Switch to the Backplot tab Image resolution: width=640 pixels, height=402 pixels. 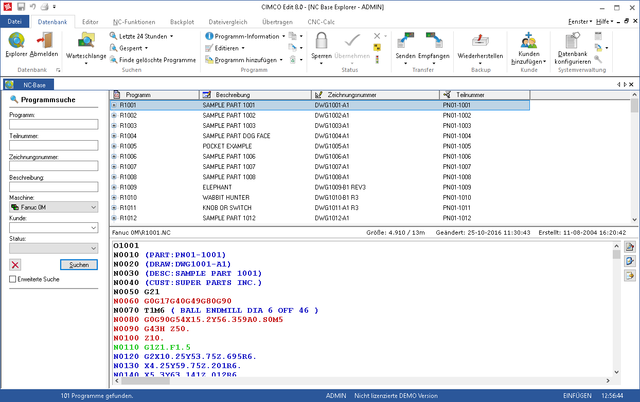click(x=182, y=22)
